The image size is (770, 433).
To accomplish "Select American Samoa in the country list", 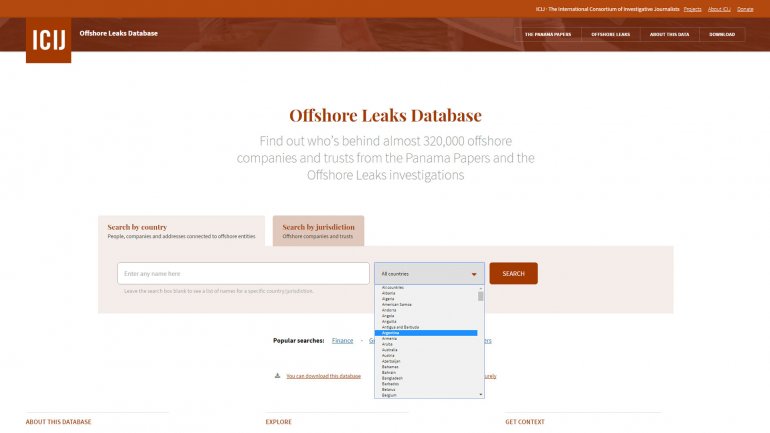I will click(426, 304).
